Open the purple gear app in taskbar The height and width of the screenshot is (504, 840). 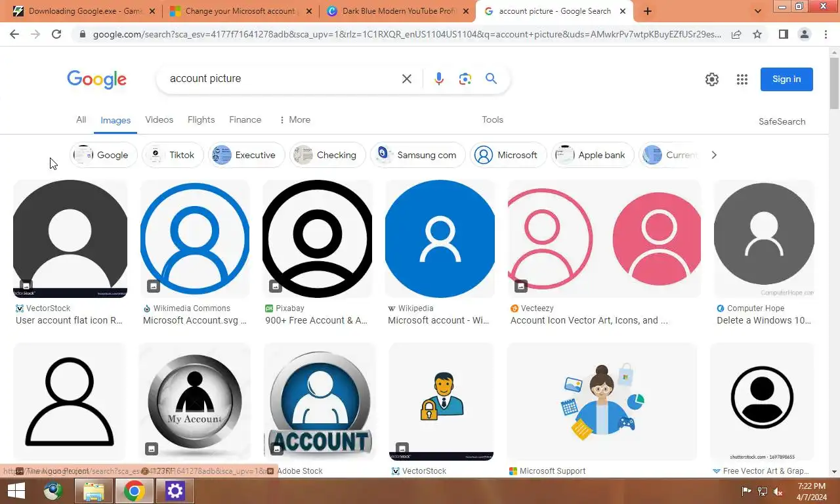pyautogui.click(x=175, y=491)
